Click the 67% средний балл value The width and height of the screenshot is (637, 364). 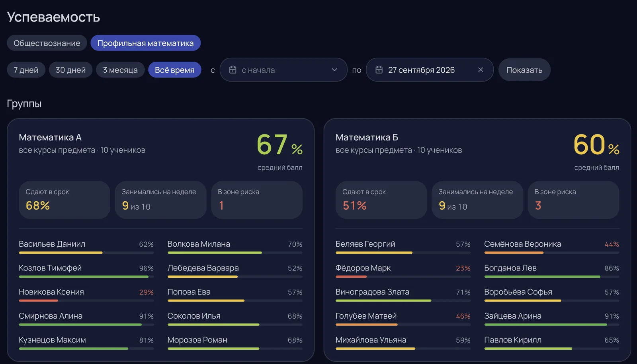click(x=279, y=145)
